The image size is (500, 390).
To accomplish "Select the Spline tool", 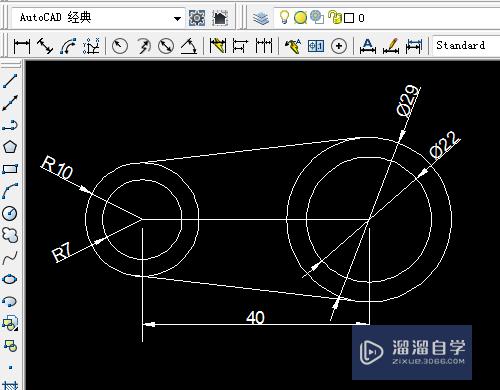I will pyautogui.click(x=10, y=257).
